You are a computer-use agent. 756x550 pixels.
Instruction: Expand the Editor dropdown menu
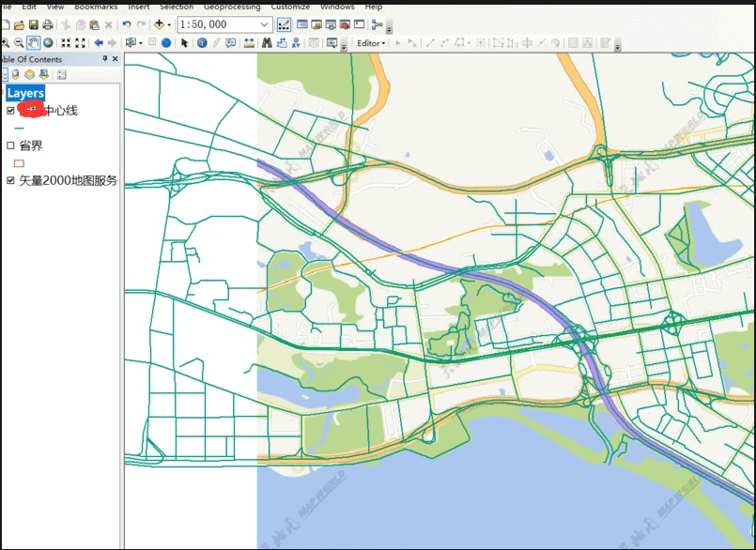[370, 43]
